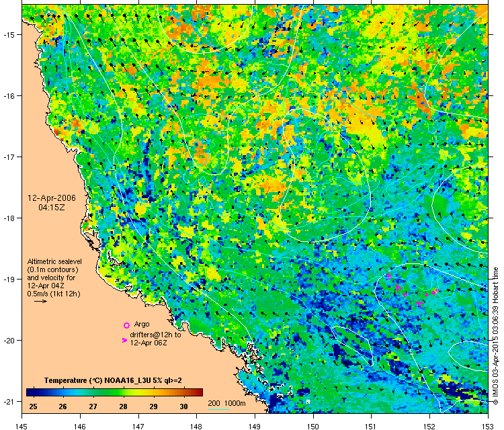Viewport: 504px width, 430px height.
Task: Click the magenta Argo circle legend symbol
Action: coord(126,326)
